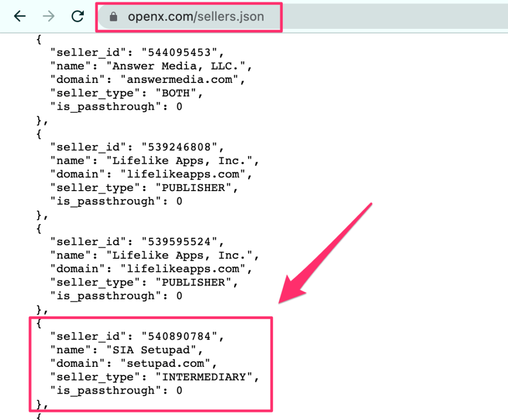Navigate back to the previous page
The image size is (508, 420).
(x=19, y=16)
